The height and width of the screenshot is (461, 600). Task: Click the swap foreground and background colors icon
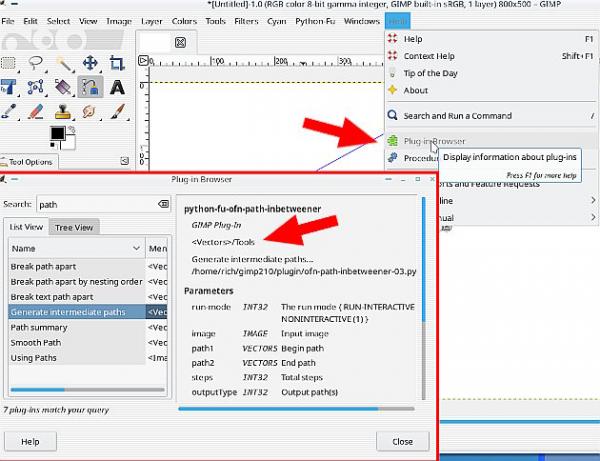[x=72, y=130]
